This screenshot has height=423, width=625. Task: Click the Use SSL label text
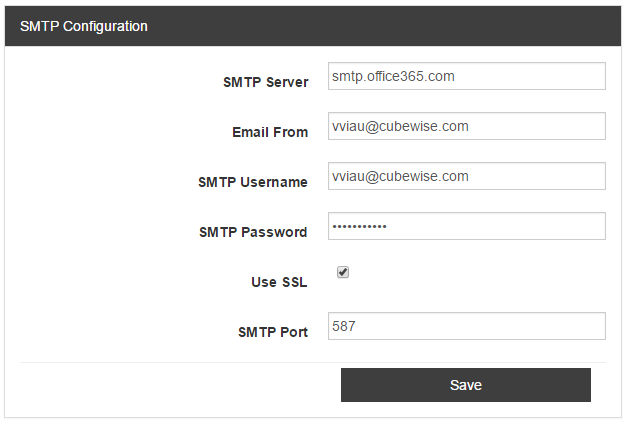(279, 282)
